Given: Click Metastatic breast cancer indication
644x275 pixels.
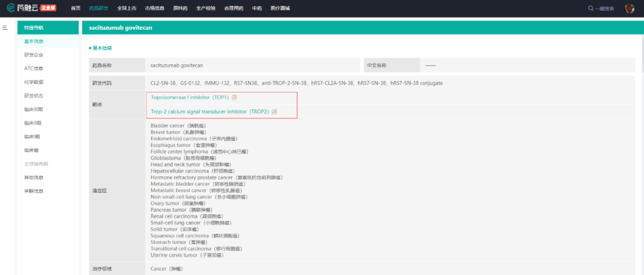Looking at the screenshot, I should [196, 190].
